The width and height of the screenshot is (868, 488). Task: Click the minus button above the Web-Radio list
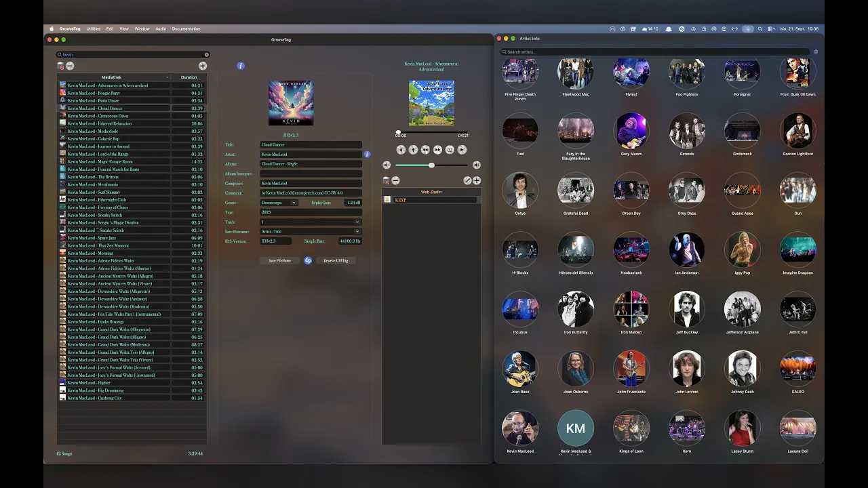coord(395,181)
